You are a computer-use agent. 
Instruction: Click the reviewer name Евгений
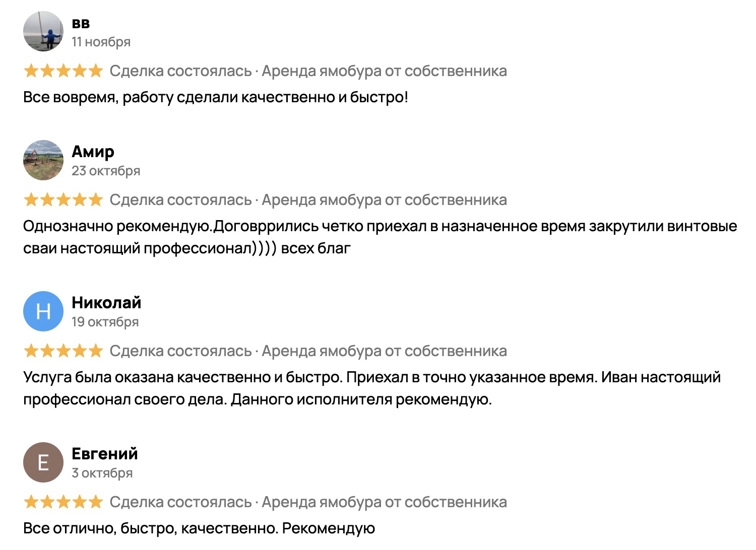[105, 453]
